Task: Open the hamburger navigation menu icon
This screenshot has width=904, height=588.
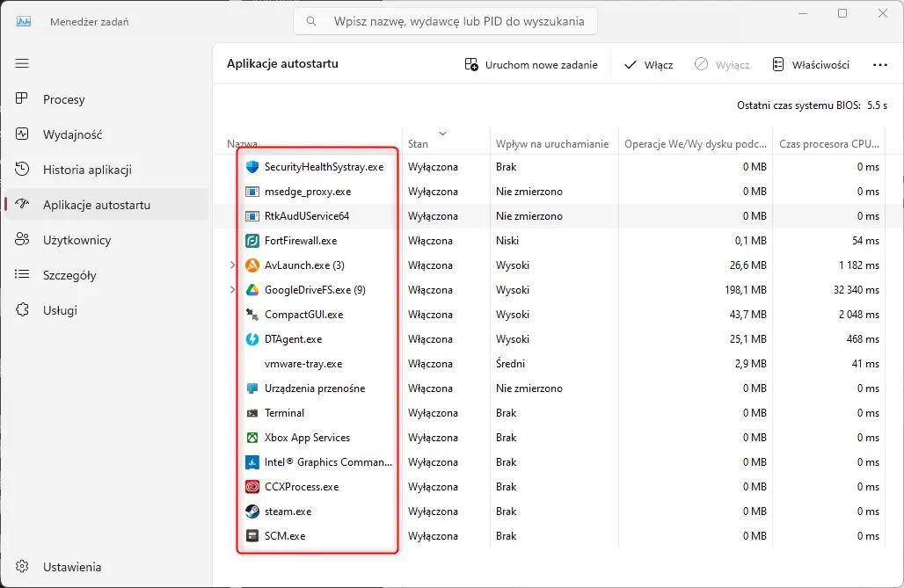Action: (x=22, y=63)
